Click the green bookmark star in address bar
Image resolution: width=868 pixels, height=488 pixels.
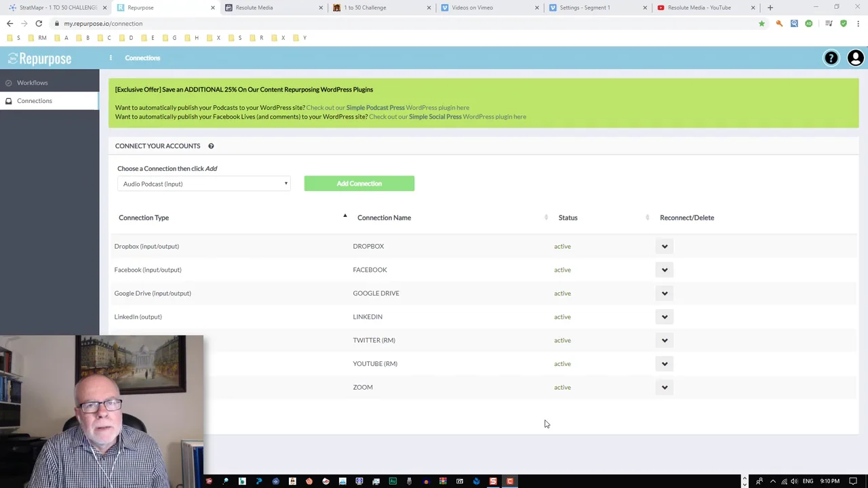[x=762, y=24]
